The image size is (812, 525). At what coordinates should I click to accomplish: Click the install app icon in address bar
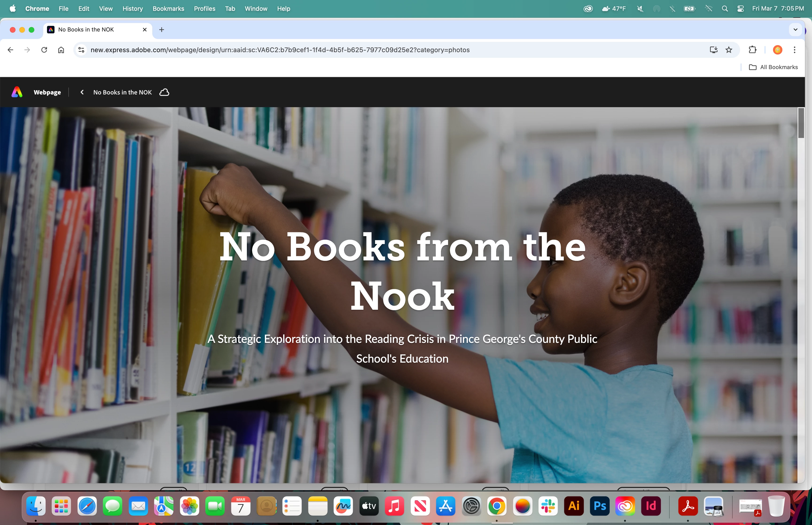click(714, 50)
